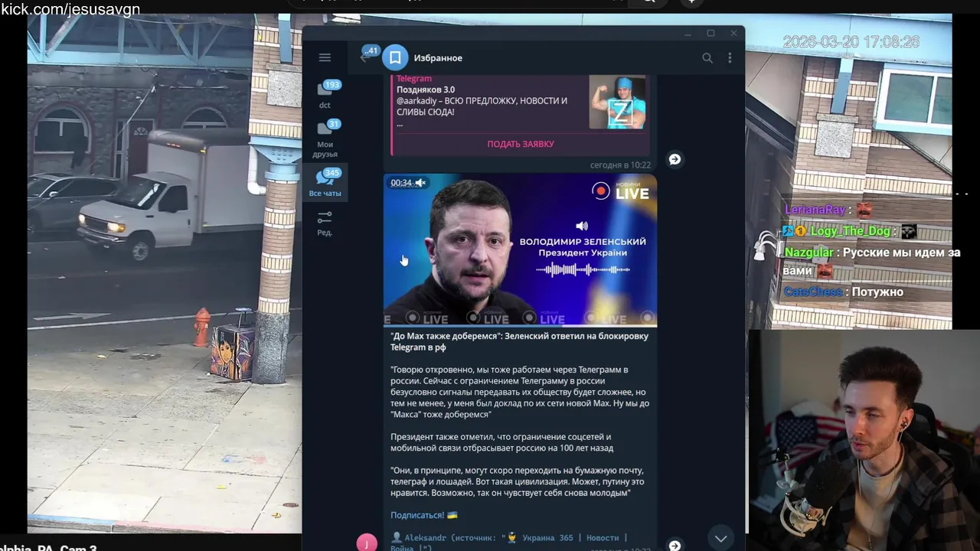Image resolution: width=980 pixels, height=551 pixels.
Task: Unmute the Zelensky video sound icon
Action: tap(421, 183)
